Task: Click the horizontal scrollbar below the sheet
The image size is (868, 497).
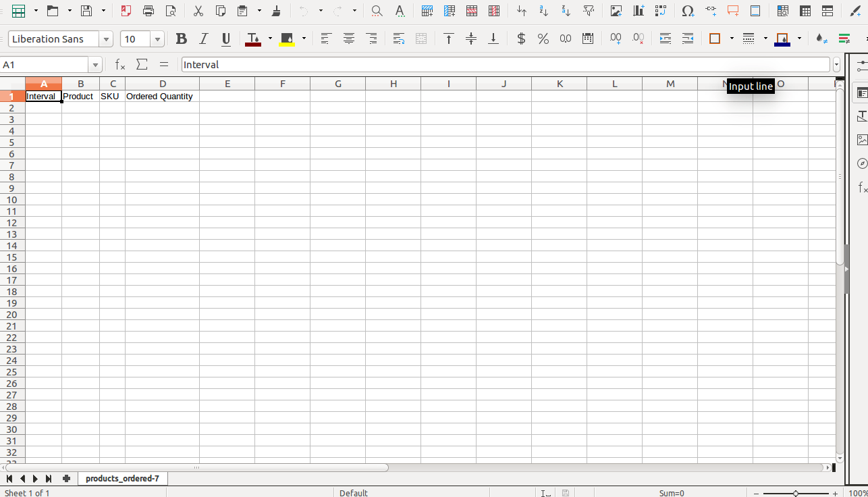Action: pyautogui.click(x=197, y=467)
